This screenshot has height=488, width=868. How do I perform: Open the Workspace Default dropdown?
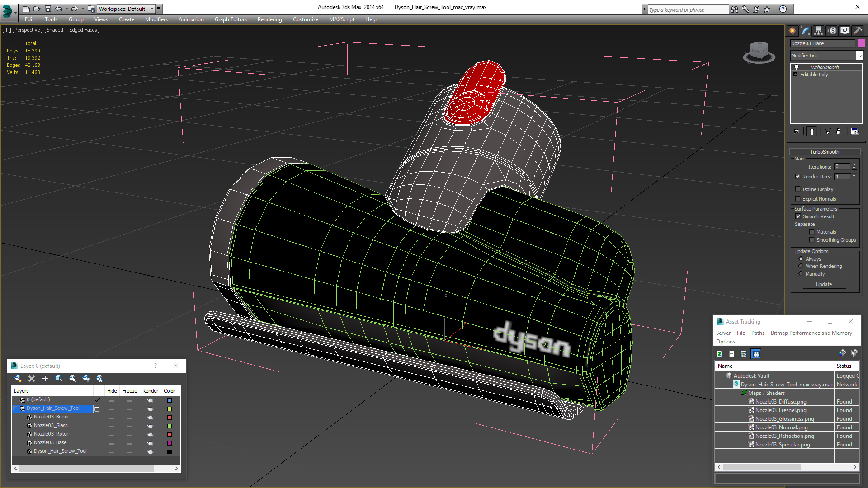tap(126, 9)
